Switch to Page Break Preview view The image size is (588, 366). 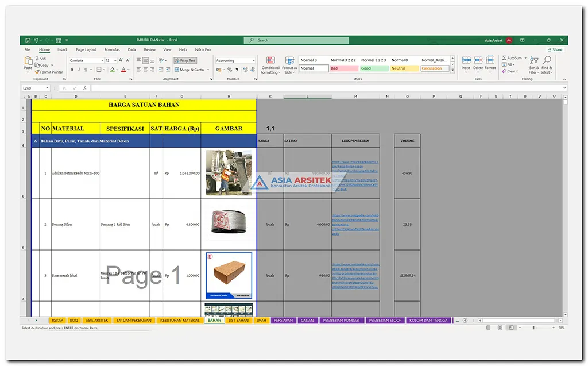pyautogui.click(x=511, y=328)
